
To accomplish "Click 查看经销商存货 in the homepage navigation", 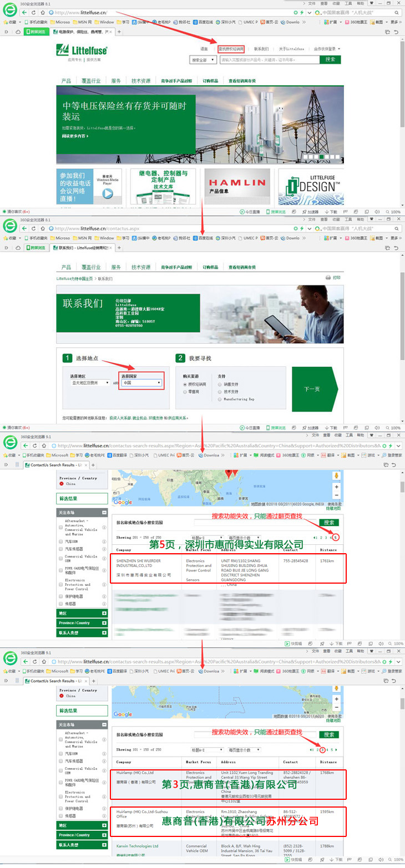I will [242, 80].
